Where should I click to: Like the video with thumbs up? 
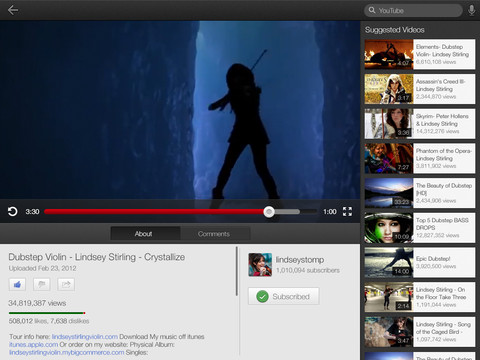coord(17,284)
